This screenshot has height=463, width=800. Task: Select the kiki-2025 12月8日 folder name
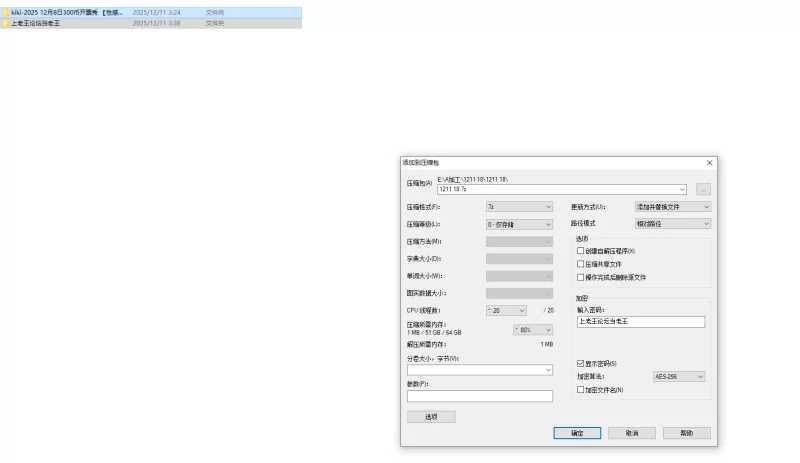[x=67, y=12]
